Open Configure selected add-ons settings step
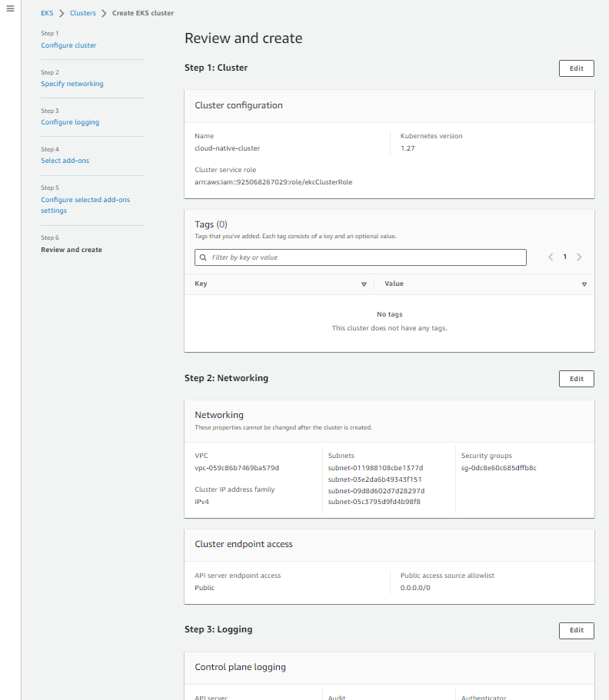Viewport: 609px width, 700px height. 85,204
